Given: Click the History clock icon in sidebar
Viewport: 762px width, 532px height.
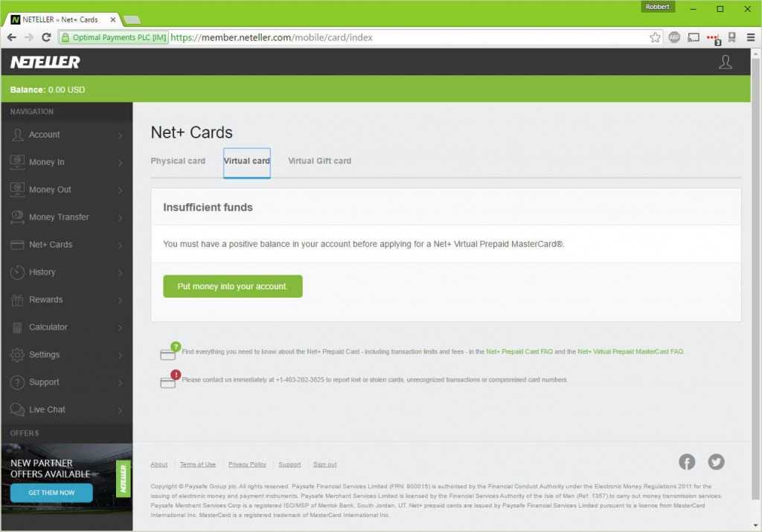Looking at the screenshot, I should click(x=16, y=272).
